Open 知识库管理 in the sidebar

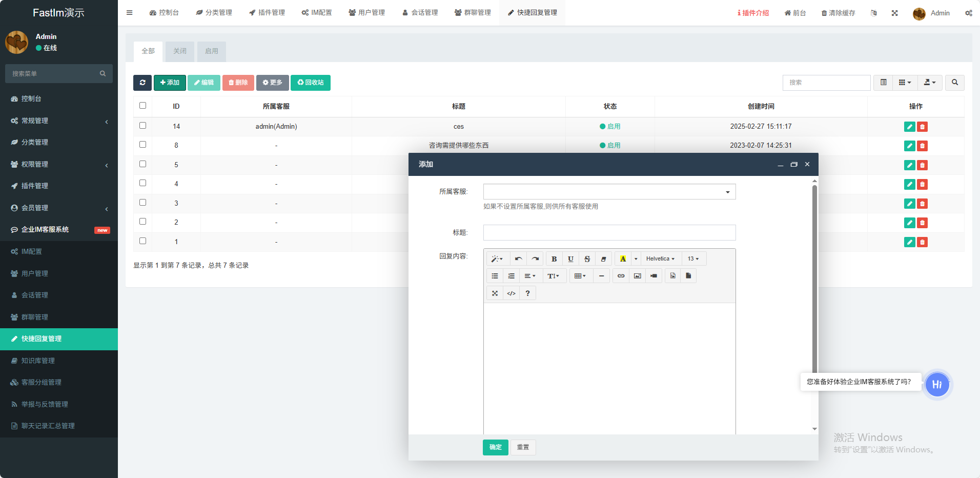[38, 361]
